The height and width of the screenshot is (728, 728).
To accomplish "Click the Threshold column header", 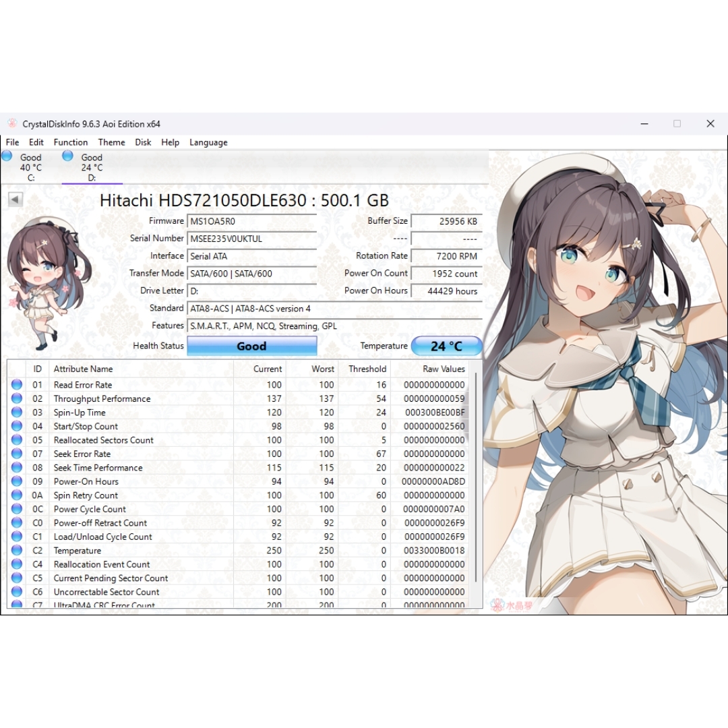I will click(365, 369).
